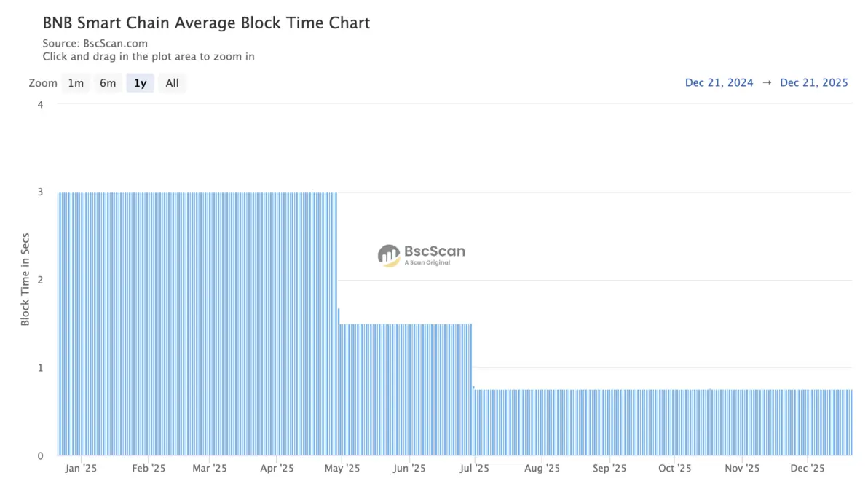The image size is (868, 489).
Task: Click the Dec '25 axis label
Action: pyautogui.click(x=807, y=469)
